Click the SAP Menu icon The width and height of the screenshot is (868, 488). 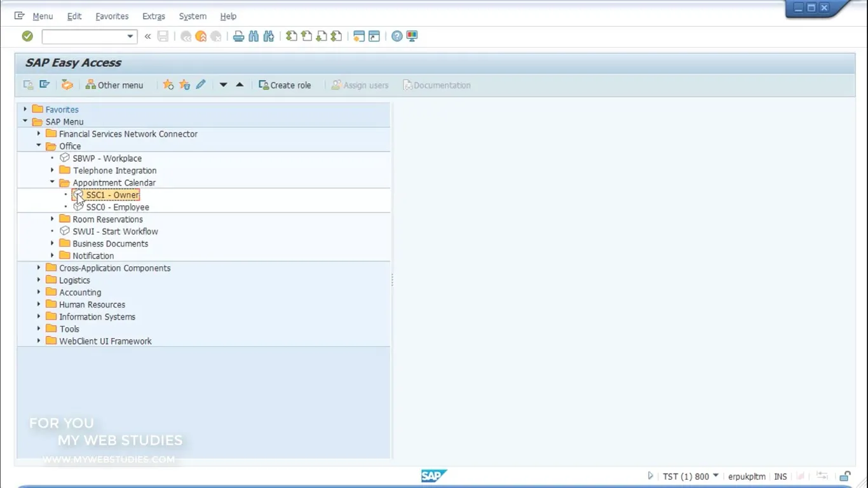(44, 85)
